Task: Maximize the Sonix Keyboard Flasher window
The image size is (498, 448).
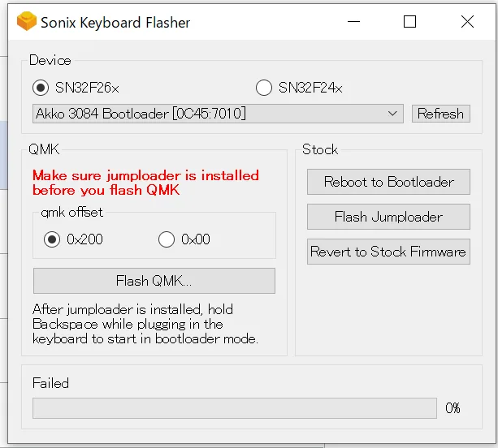Action: [409, 22]
